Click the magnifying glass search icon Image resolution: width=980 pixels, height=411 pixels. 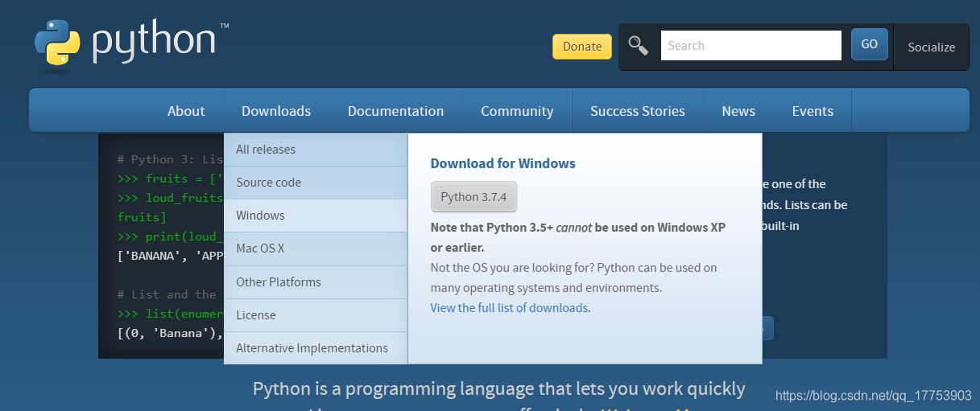639,46
